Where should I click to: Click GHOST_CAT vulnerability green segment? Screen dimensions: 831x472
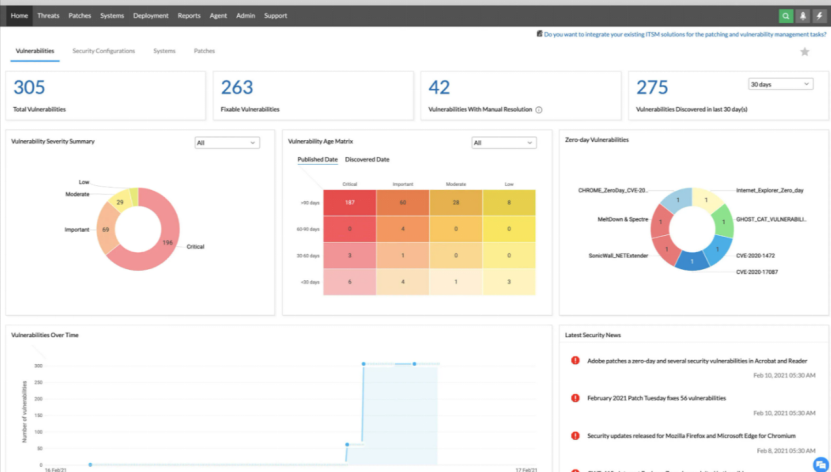723,222
